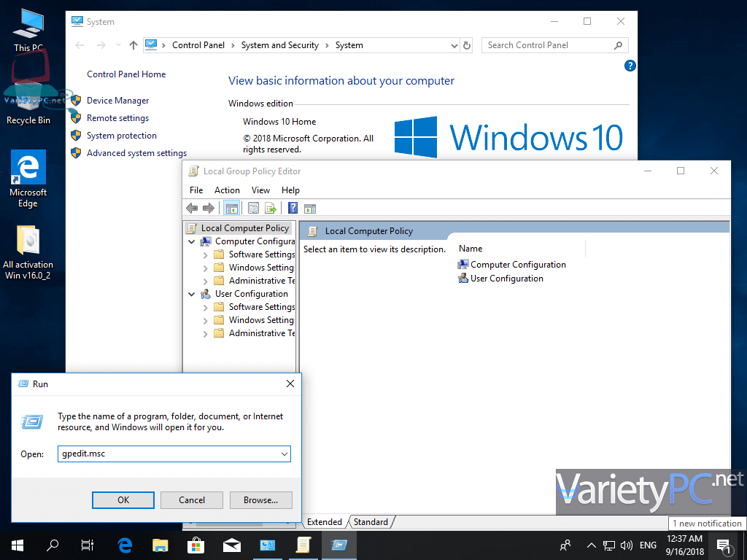The height and width of the screenshot is (560, 747).
Task: Switch to the Standard tab
Action: tap(371, 522)
